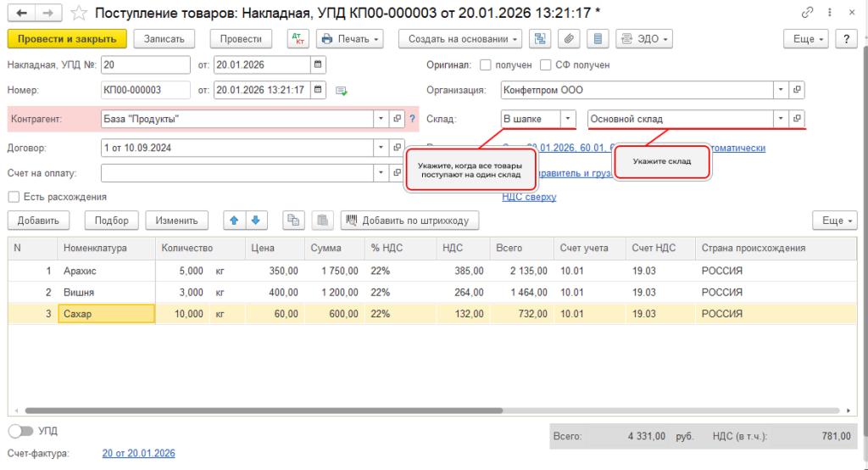Expand the Склад В шапке dropdown
The height and width of the screenshot is (470, 868).
pos(567,119)
